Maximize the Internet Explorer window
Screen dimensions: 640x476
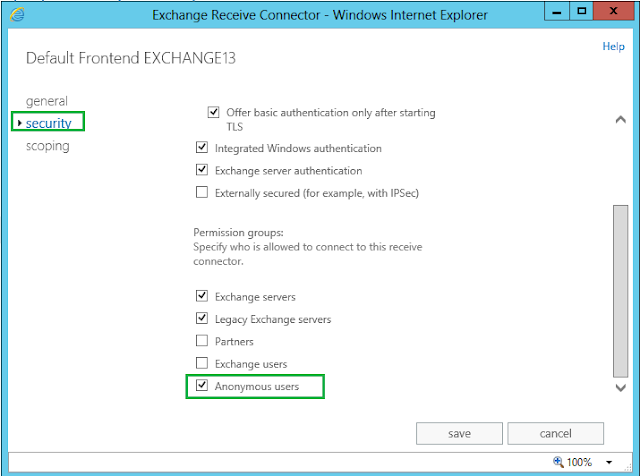click(582, 11)
